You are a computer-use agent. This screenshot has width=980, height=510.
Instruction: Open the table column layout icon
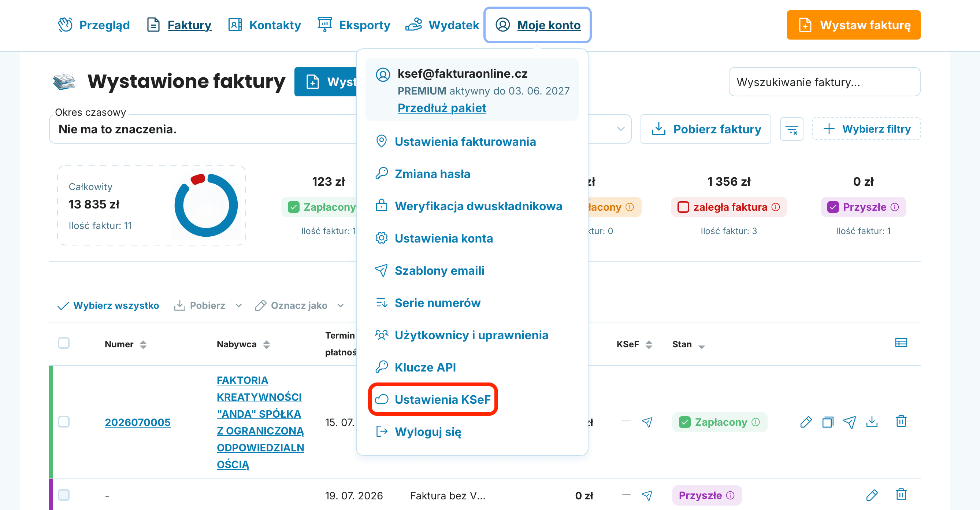(901, 343)
